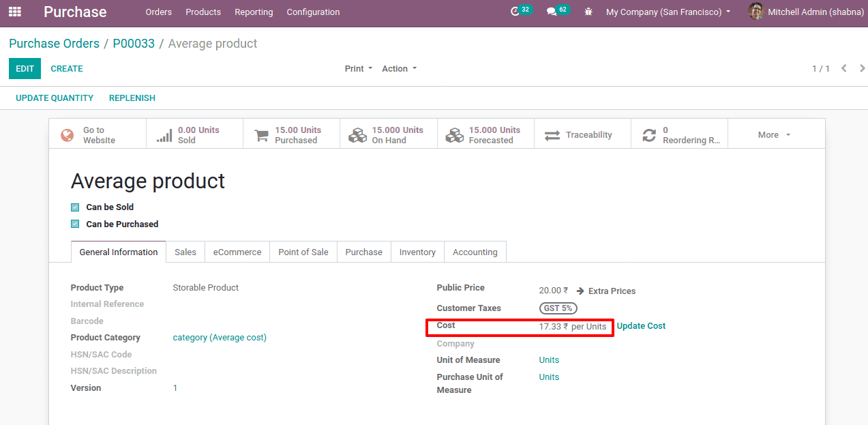Switch to the Sales tab
The width and height of the screenshot is (868, 425).
(x=185, y=252)
